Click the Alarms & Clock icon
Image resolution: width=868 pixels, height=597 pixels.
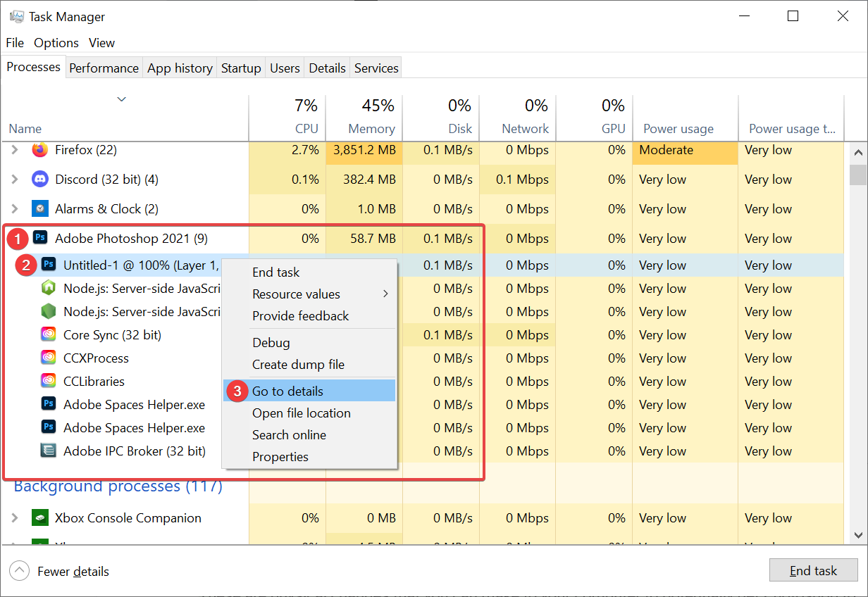[40, 209]
